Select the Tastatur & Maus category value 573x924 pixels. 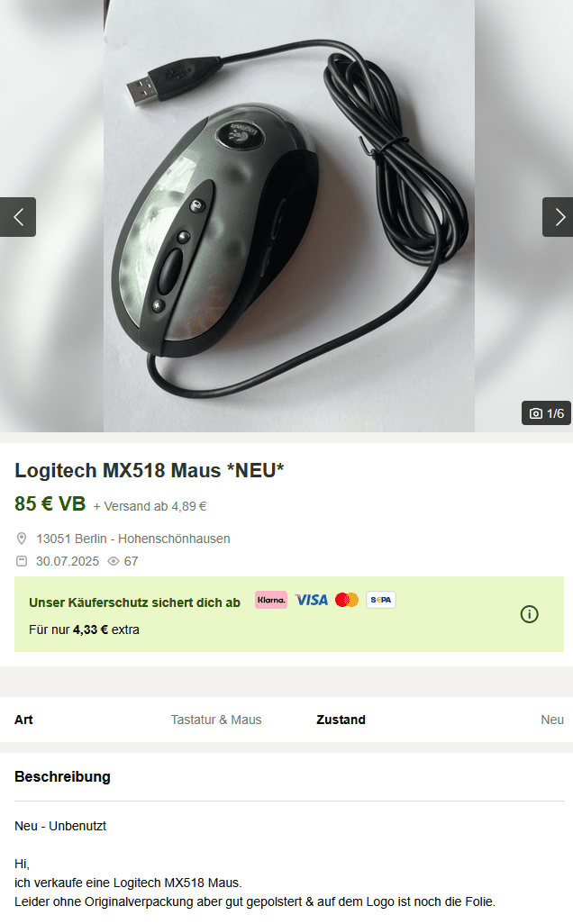[x=216, y=720]
